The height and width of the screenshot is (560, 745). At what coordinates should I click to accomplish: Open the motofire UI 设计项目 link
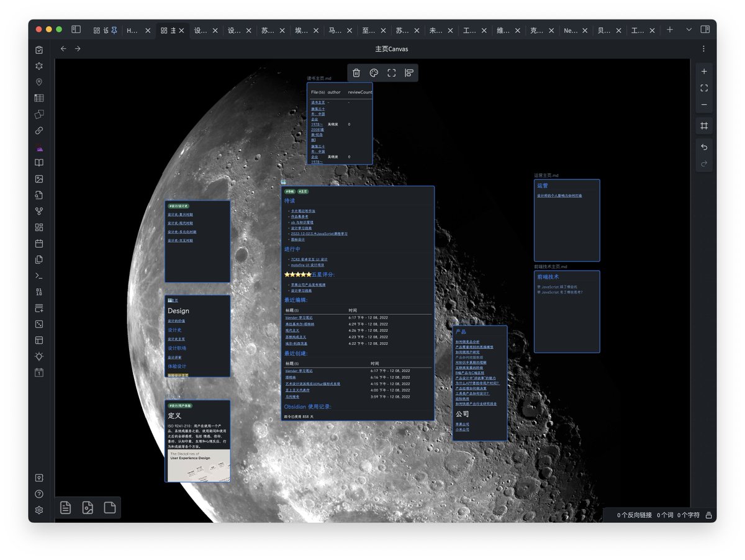(307, 265)
